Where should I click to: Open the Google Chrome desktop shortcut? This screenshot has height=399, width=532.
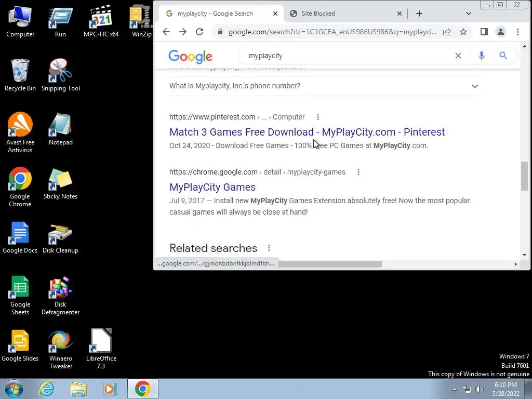tap(20, 187)
